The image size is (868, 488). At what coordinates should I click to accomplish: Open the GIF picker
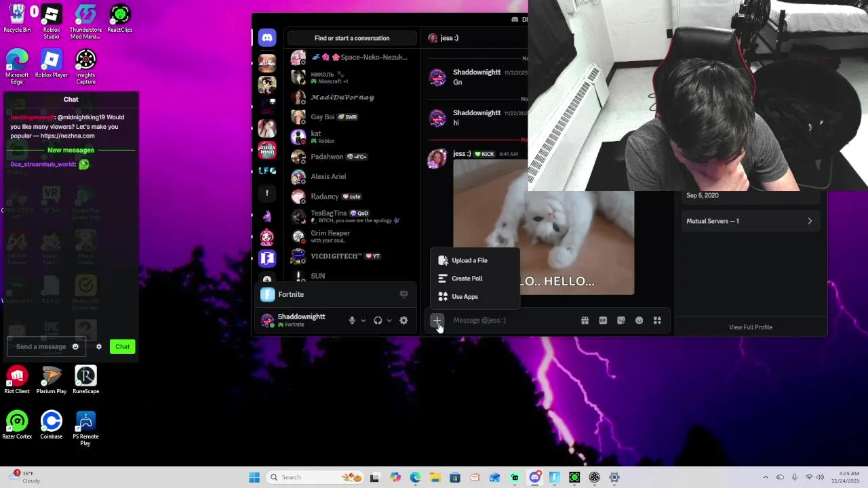[x=603, y=321]
